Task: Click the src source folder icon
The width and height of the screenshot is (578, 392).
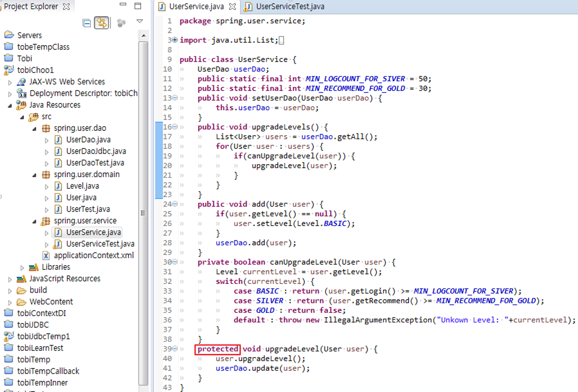Action: point(34,117)
